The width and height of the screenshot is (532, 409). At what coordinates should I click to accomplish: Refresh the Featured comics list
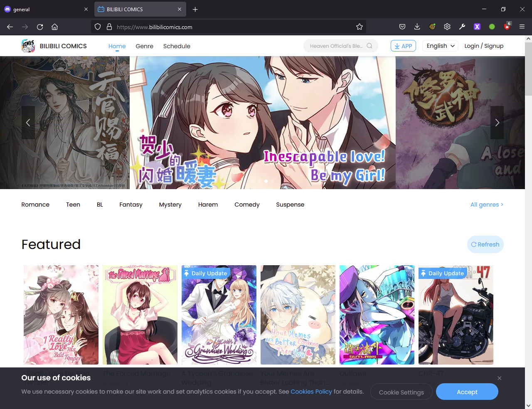485,244
